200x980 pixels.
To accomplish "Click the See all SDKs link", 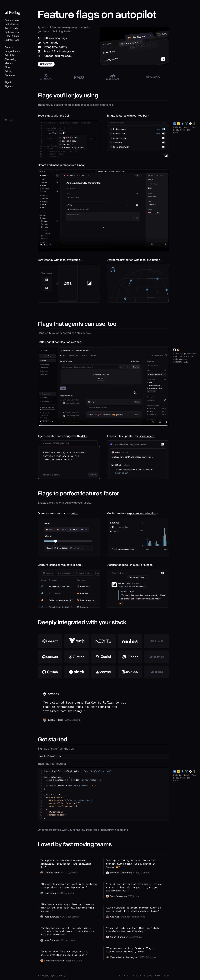I will (x=157, y=641).
